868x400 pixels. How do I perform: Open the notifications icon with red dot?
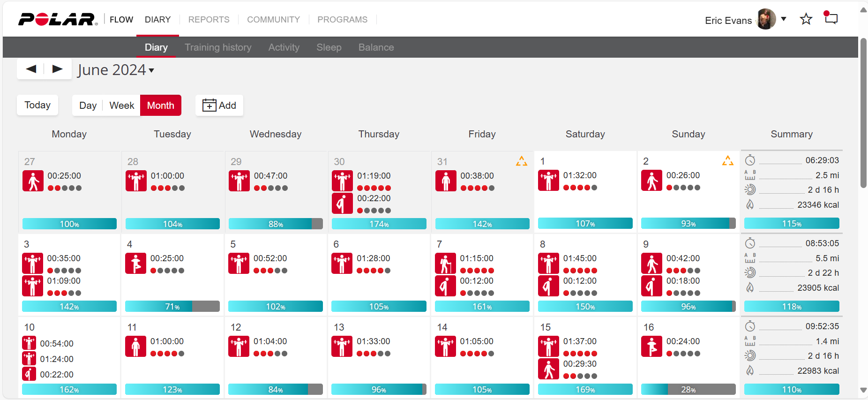(831, 18)
